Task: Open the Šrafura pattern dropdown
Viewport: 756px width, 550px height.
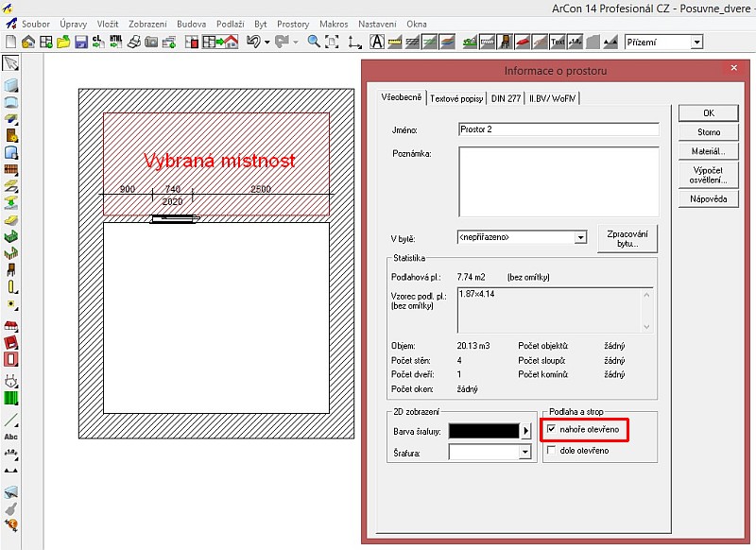Action: coord(525,453)
